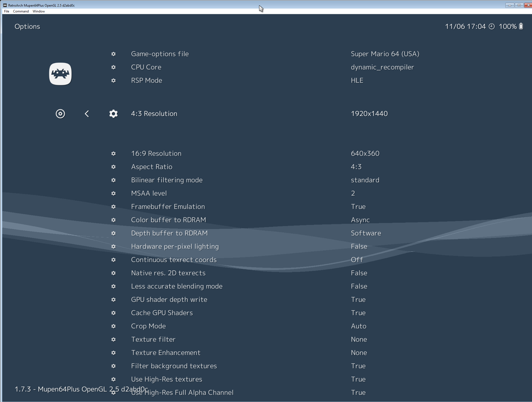
Task: Change the Depth buffer Software value
Action: (366, 233)
